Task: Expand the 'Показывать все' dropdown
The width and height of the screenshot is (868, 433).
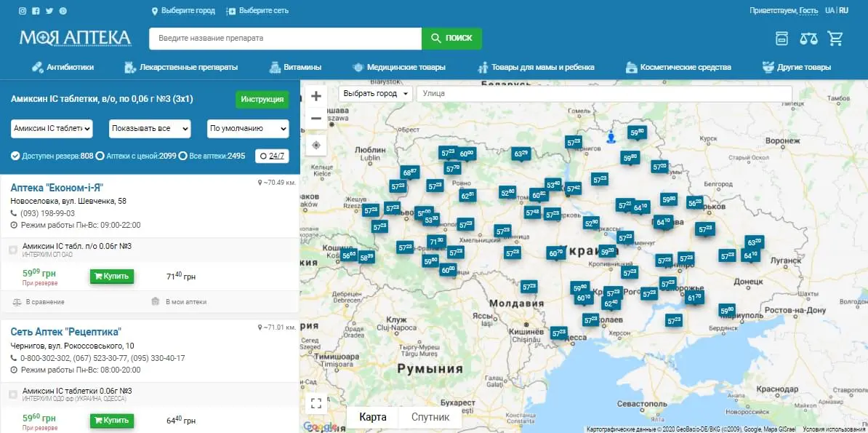Action: point(150,129)
